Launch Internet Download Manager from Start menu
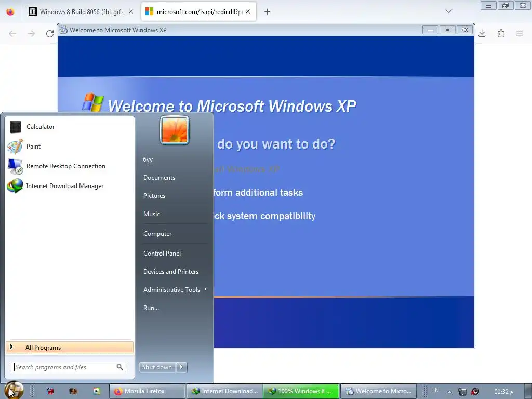The height and width of the screenshot is (399, 532). pos(70,186)
